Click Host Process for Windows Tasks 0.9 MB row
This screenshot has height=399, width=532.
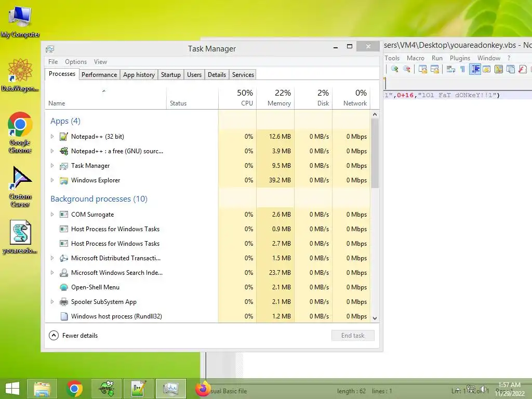point(208,229)
